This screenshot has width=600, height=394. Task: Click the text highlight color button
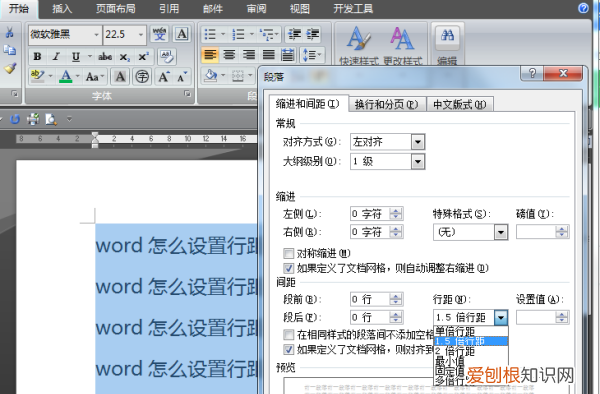click(38, 76)
